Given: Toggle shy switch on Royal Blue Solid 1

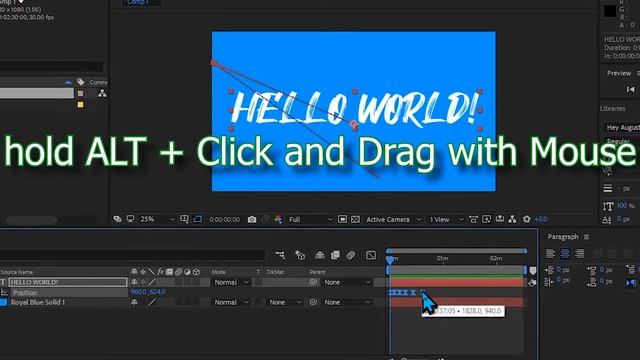Looking at the screenshot, I should point(134,302).
